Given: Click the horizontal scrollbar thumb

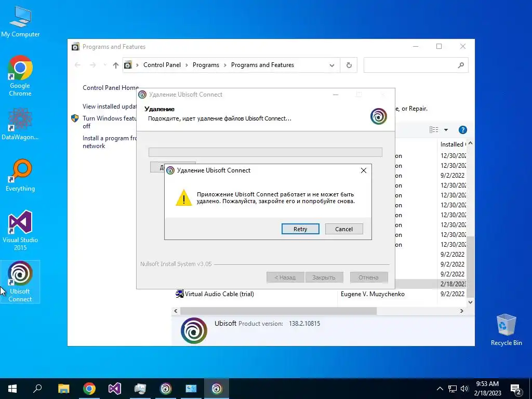Looking at the screenshot, I should click(278, 311).
